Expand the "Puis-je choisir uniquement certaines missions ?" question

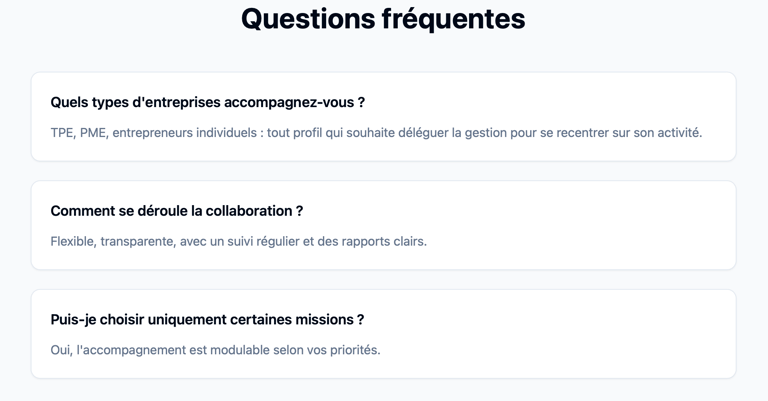(207, 320)
